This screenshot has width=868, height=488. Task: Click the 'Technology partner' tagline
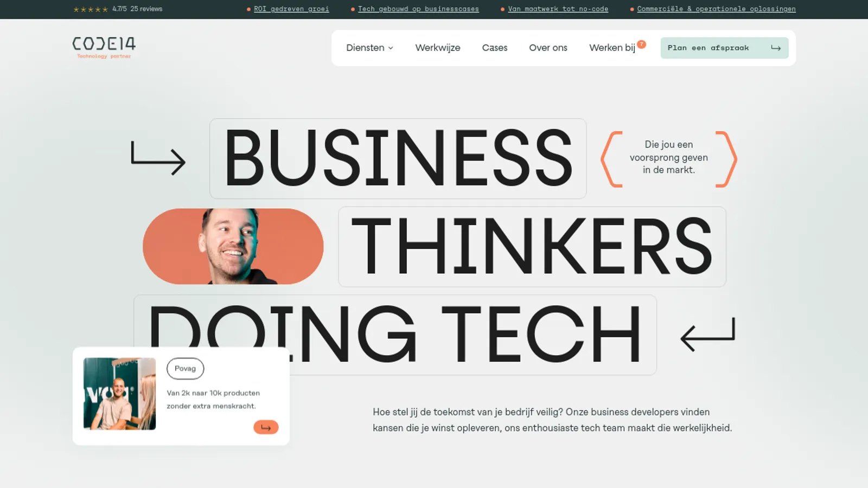pos(104,56)
